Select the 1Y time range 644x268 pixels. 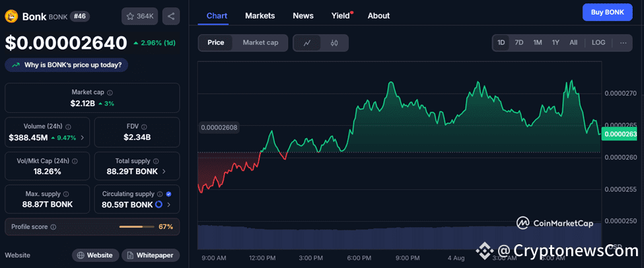coord(555,43)
